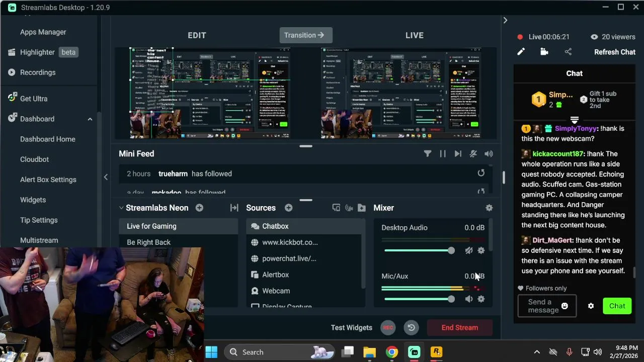This screenshot has height=362, width=644.
Task: Open chat settings gear
Action: (x=591, y=306)
